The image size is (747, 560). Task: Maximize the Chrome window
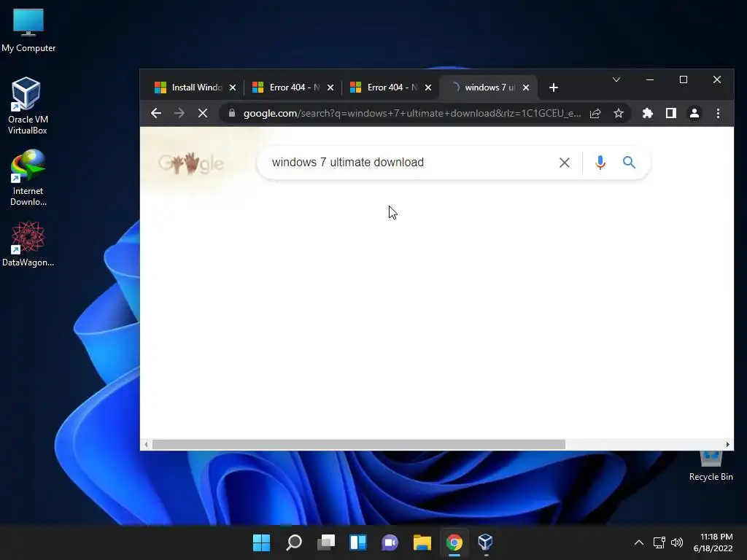pos(683,79)
